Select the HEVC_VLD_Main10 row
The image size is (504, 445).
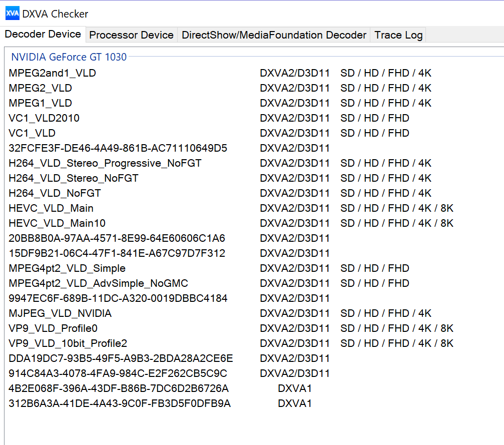pyautogui.click(x=254, y=223)
